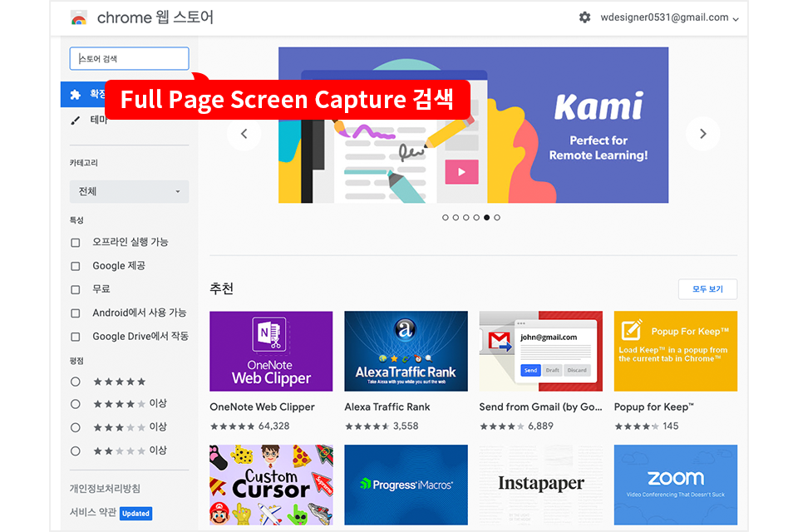Select three stars 이상 rating radio
Image resolution: width=798 pixels, height=532 pixels.
click(x=76, y=427)
